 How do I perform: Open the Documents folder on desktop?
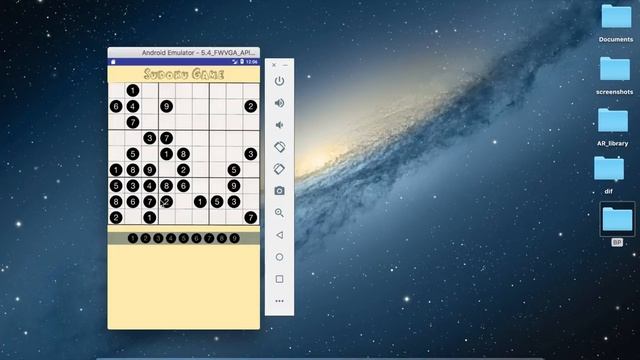[616, 17]
